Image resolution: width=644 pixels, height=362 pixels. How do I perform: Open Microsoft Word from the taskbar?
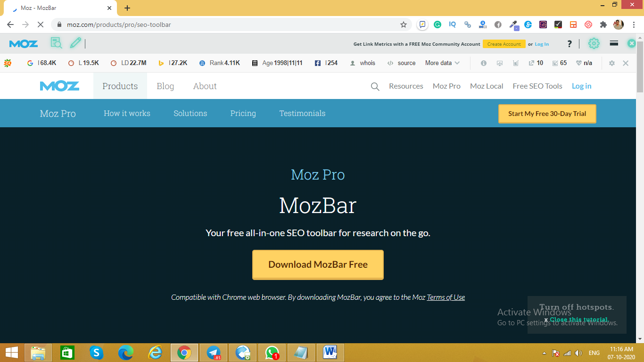coord(330,352)
